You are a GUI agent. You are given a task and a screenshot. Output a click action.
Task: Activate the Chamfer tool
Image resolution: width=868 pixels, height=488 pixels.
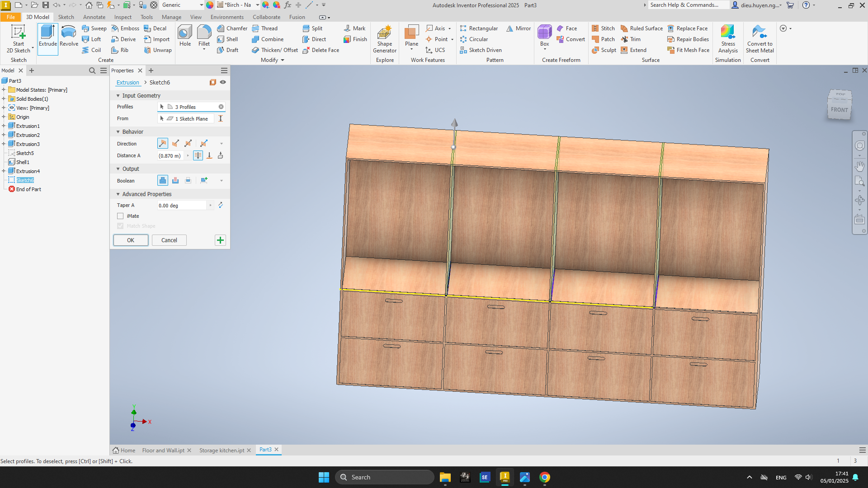pyautogui.click(x=232, y=28)
